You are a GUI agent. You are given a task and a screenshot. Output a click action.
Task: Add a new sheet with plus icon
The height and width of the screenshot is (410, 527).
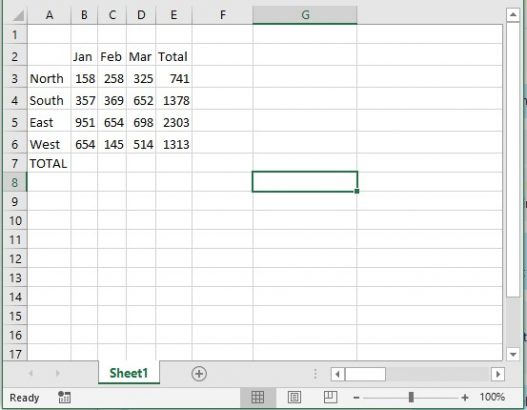[199, 374]
